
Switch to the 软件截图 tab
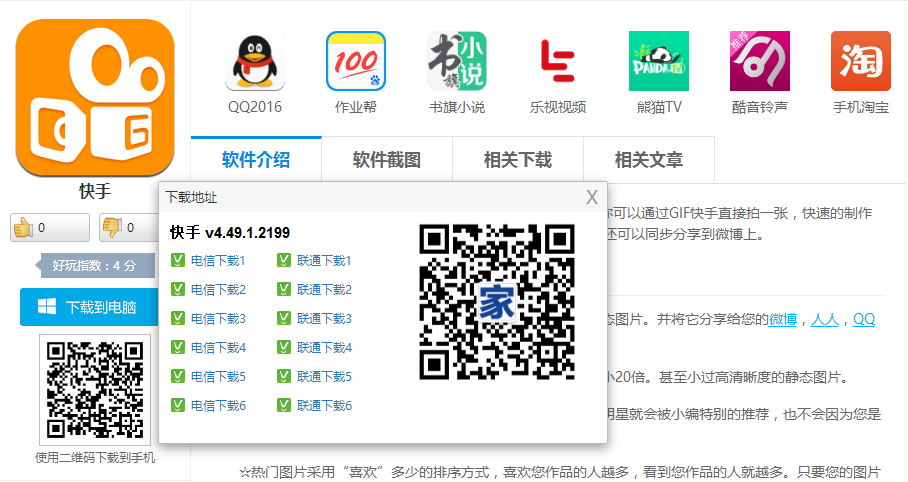[x=387, y=160]
